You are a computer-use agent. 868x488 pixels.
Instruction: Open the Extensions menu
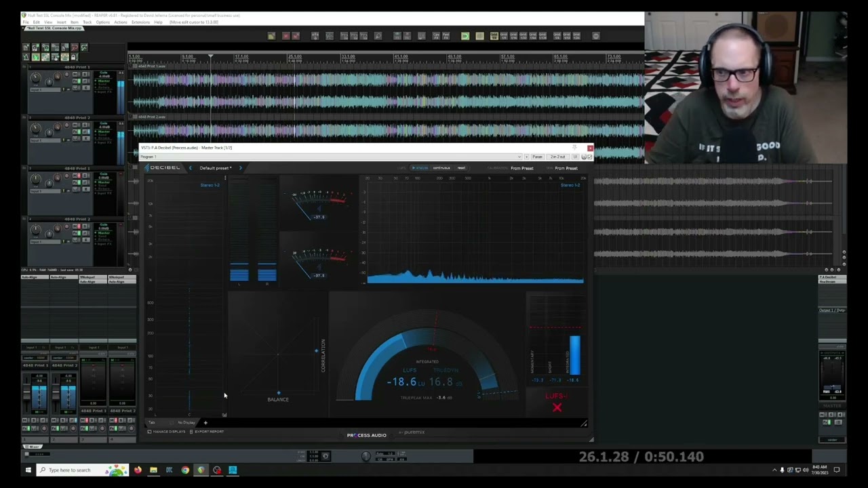pyautogui.click(x=140, y=22)
